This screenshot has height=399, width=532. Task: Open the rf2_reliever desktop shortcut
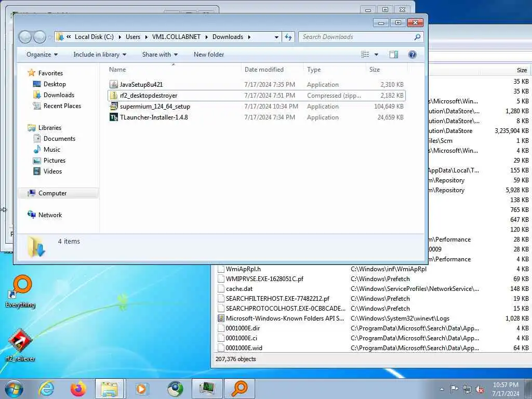pos(20,344)
